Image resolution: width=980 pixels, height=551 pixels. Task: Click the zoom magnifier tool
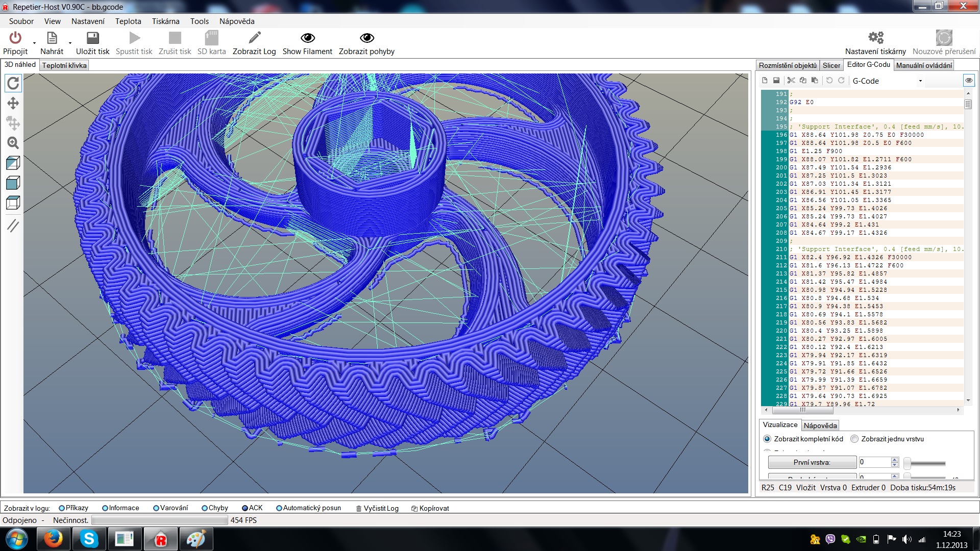[13, 143]
